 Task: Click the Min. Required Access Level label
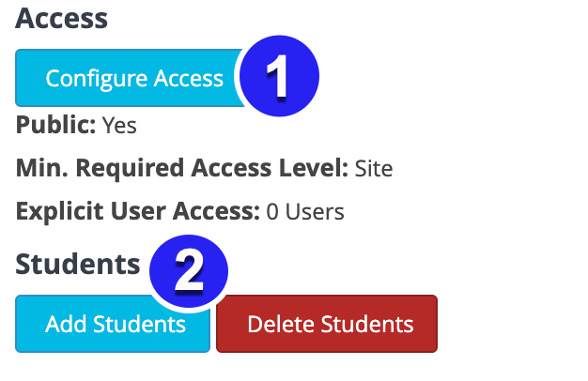point(182,168)
